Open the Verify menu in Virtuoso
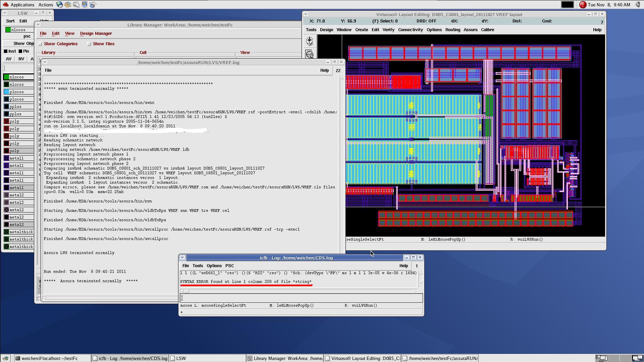The height and width of the screenshot is (362, 644). pyautogui.click(x=388, y=30)
